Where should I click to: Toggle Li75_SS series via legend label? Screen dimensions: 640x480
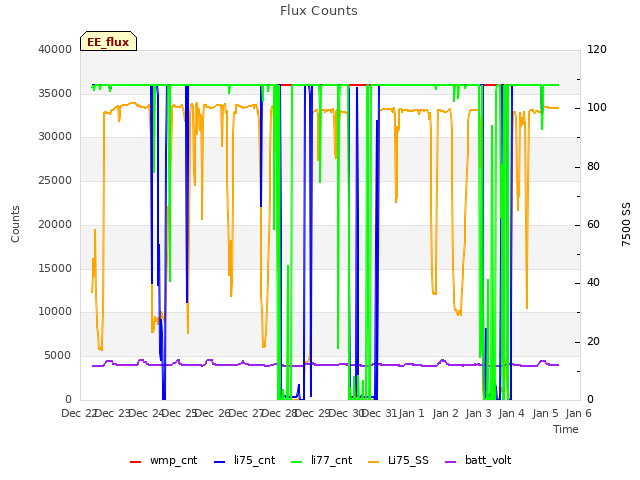click(x=408, y=460)
